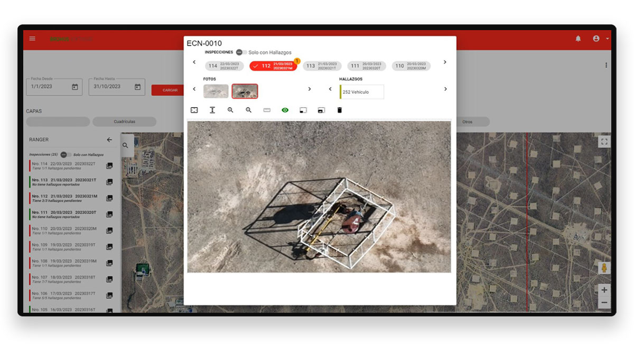
Task: Toggle 'Solo con Hallazgos' switch in ECN-0010 dialog
Action: pyautogui.click(x=241, y=52)
